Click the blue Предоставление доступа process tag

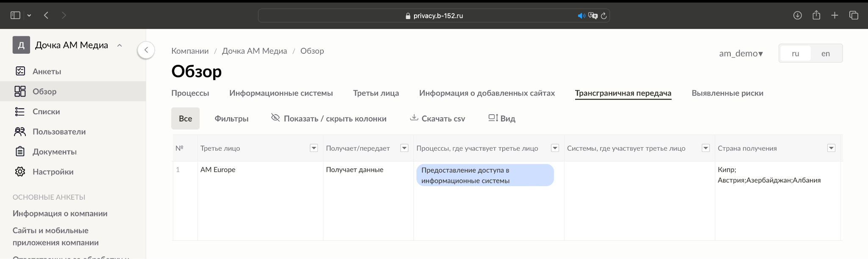[x=485, y=175]
